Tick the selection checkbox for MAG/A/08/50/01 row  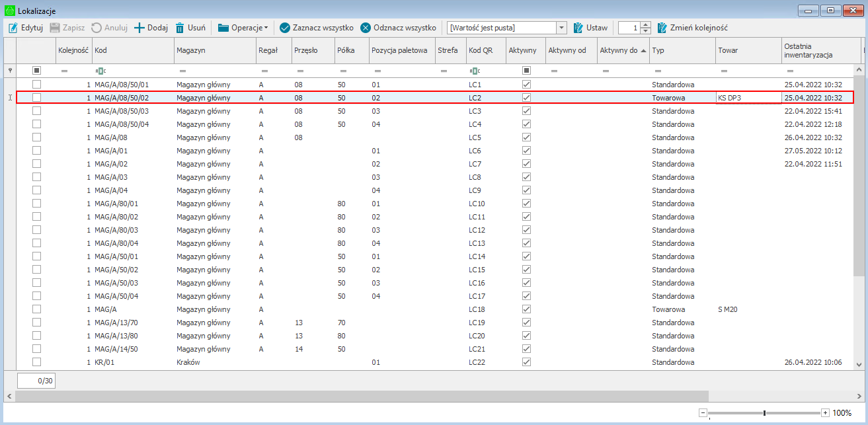pyautogui.click(x=37, y=84)
